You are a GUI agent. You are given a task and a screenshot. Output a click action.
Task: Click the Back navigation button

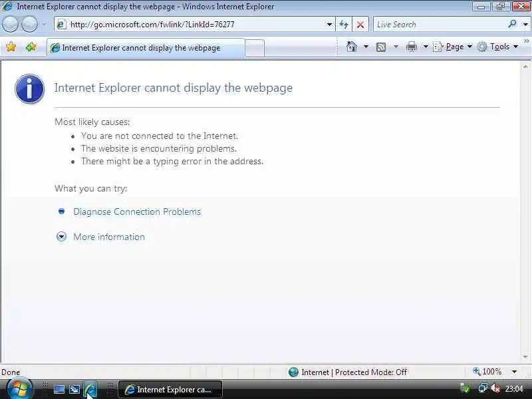10,24
